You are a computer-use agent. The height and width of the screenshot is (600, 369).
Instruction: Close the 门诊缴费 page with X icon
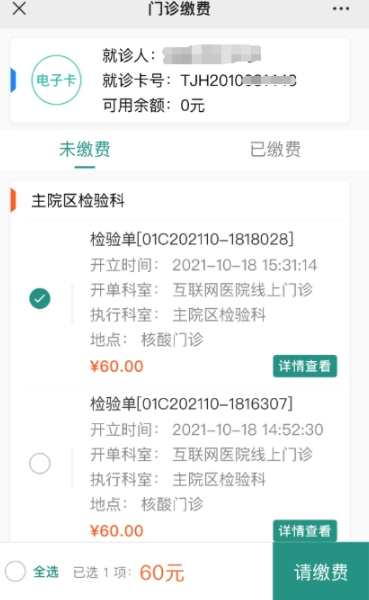(19, 8)
